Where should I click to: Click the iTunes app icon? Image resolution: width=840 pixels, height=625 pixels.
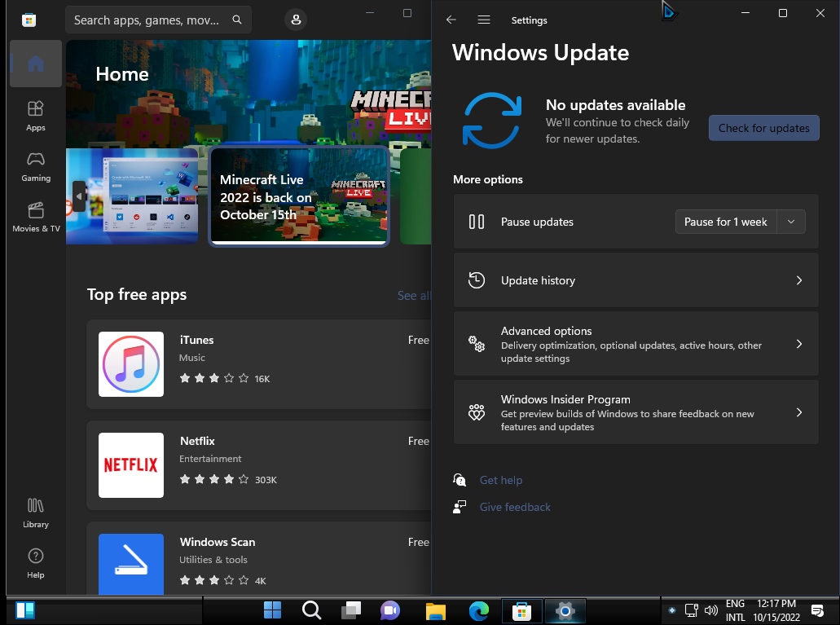click(x=131, y=364)
